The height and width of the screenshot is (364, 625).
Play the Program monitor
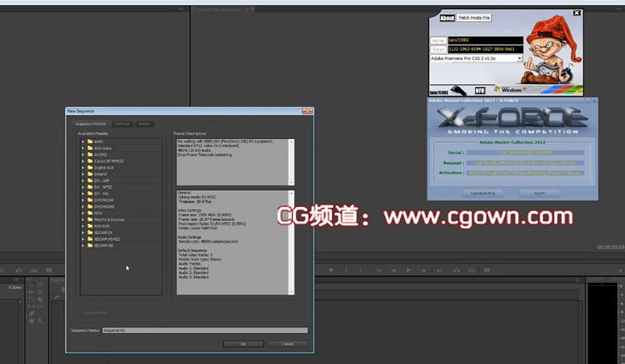coord(409,270)
